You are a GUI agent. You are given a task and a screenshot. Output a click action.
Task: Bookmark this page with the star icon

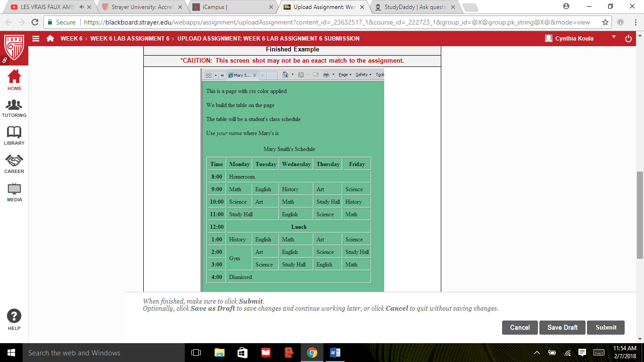point(605,22)
